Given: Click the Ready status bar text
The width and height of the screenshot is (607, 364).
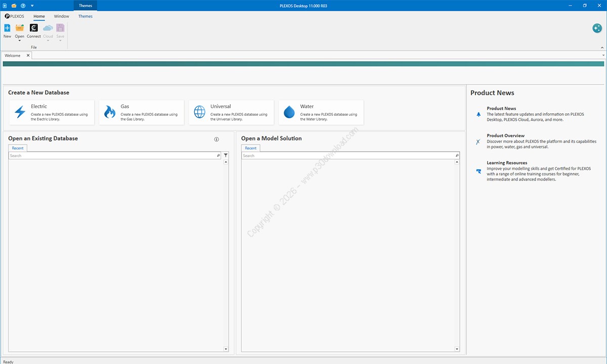Looking at the screenshot, I should coord(8,361).
